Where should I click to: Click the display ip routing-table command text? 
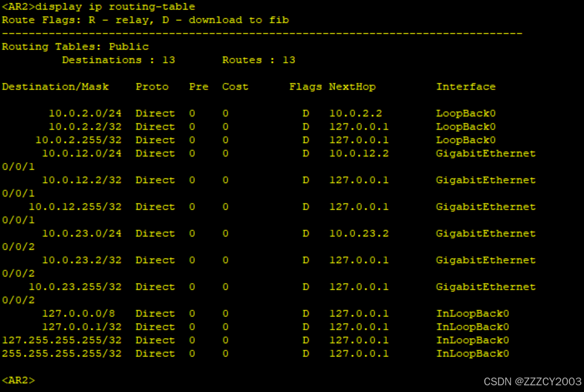115,7
